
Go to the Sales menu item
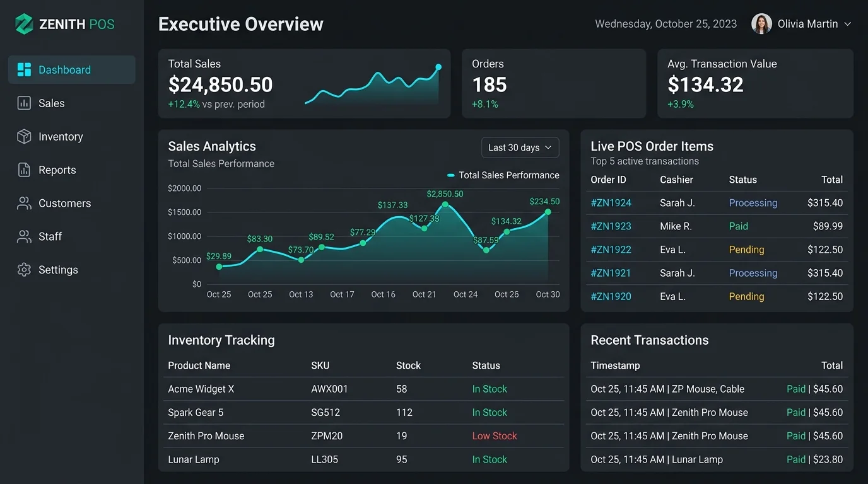[x=72, y=103]
